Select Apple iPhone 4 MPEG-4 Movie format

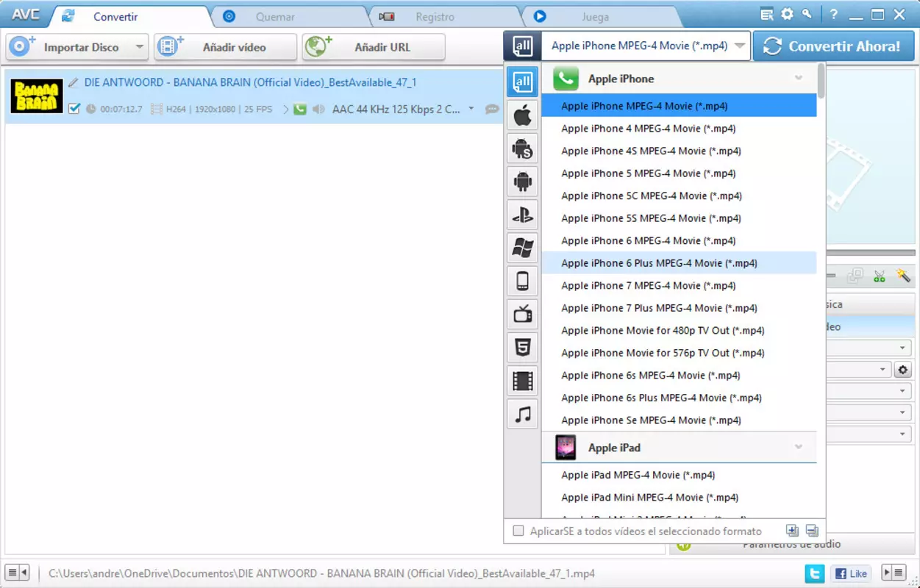coord(679,129)
